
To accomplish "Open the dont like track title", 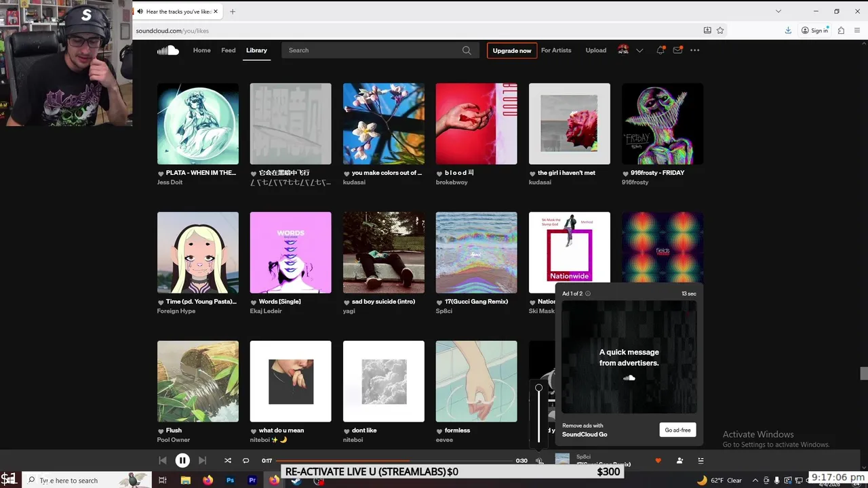I will click(x=364, y=430).
